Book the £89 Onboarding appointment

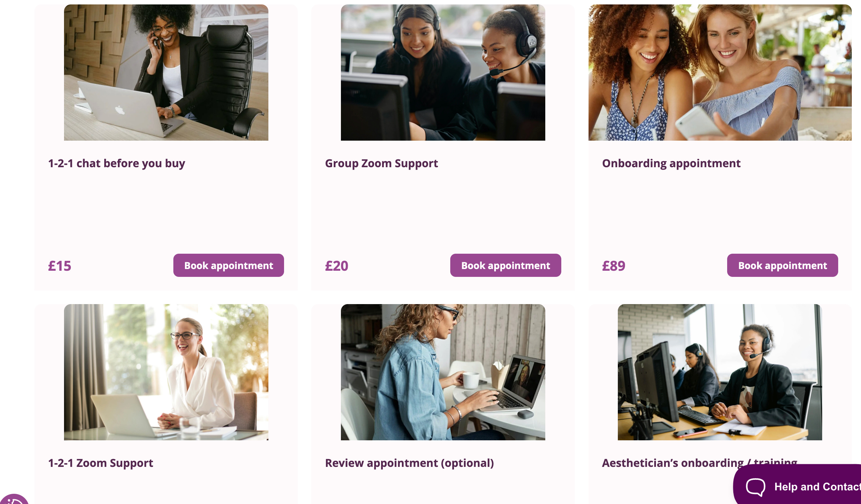point(782,265)
